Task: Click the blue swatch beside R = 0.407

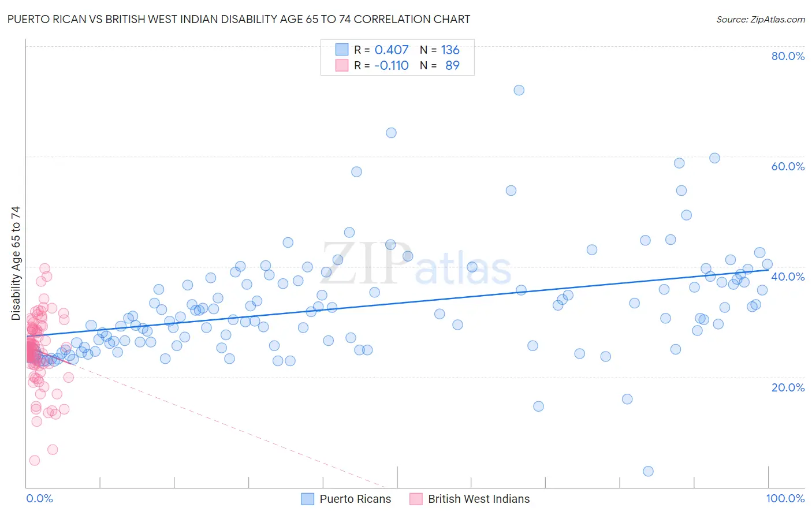Action: tap(342, 50)
